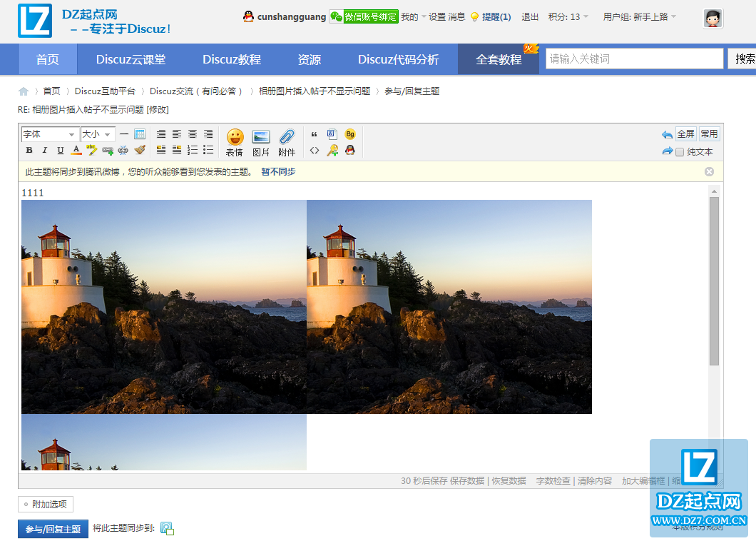Open the 全套教程 tab
The height and width of the screenshot is (546, 756).
[499, 59]
